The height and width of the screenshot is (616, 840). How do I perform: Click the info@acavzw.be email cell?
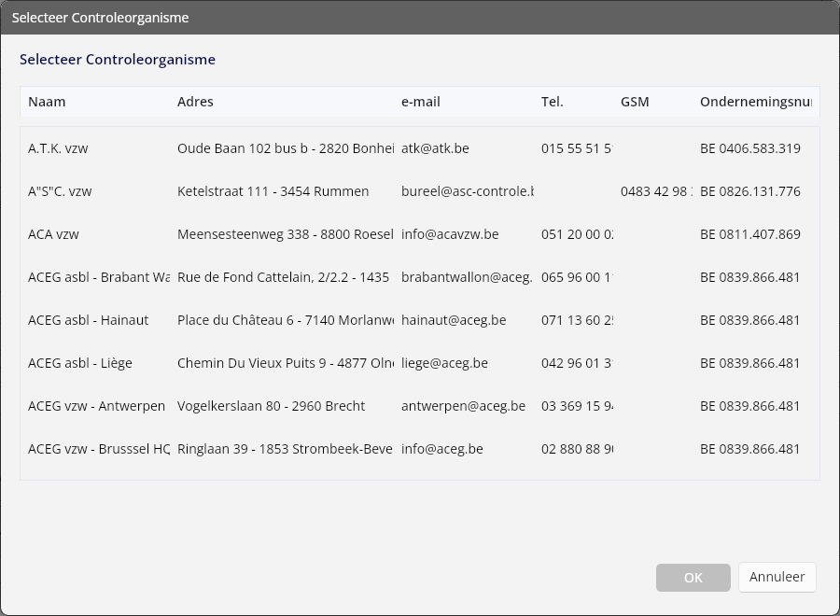(x=450, y=234)
